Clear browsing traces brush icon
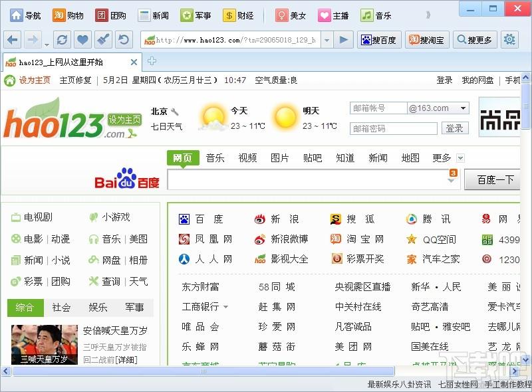 tap(103, 40)
